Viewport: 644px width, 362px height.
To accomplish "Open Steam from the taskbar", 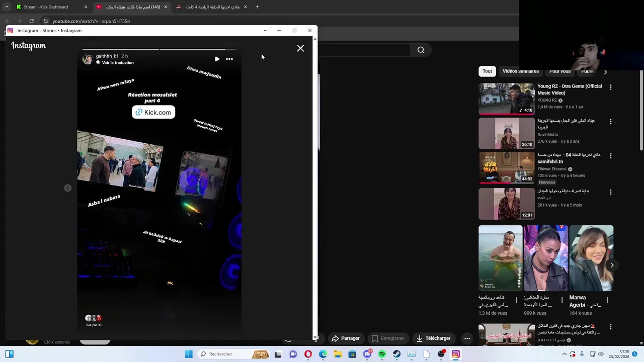I will 397,354.
